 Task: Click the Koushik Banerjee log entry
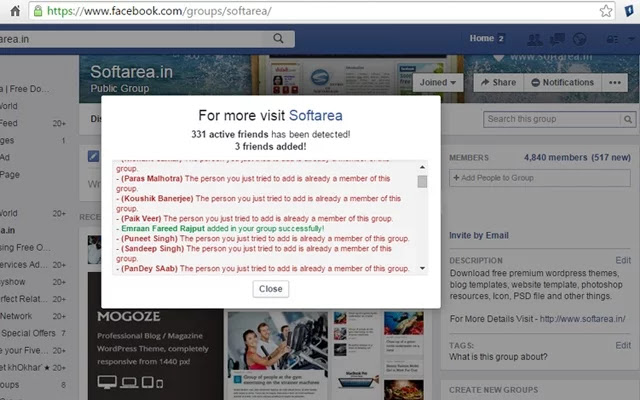[258, 203]
